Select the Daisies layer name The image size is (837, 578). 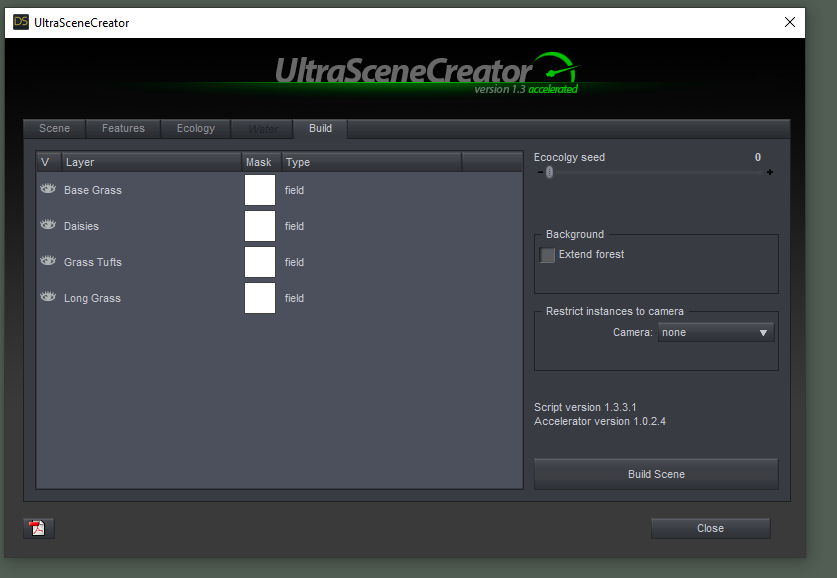click(x=81, y=226)
